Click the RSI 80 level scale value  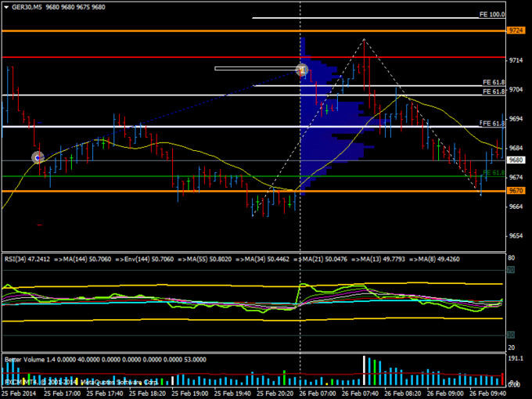[x=511, y=257]
